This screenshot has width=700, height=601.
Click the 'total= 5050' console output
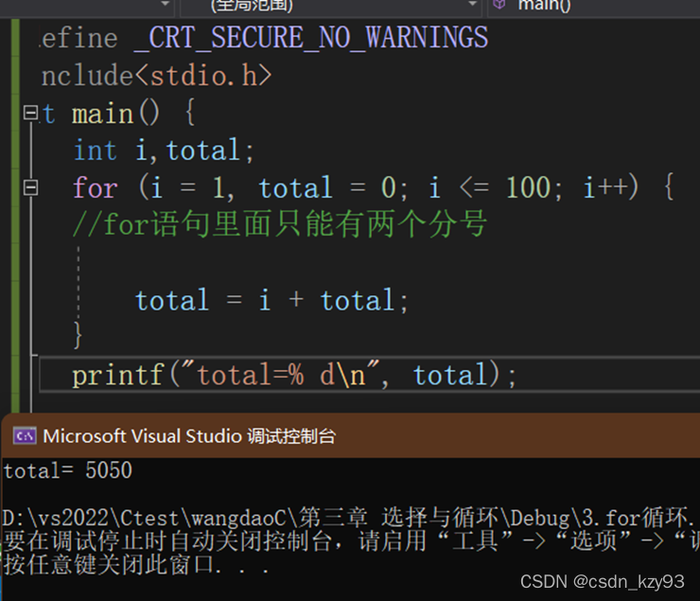pos(68,470)
